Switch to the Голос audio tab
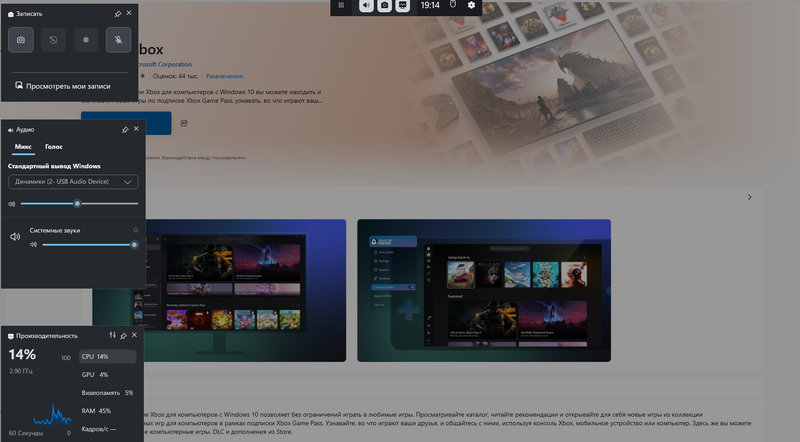800x442 pixels. point(54,146)
